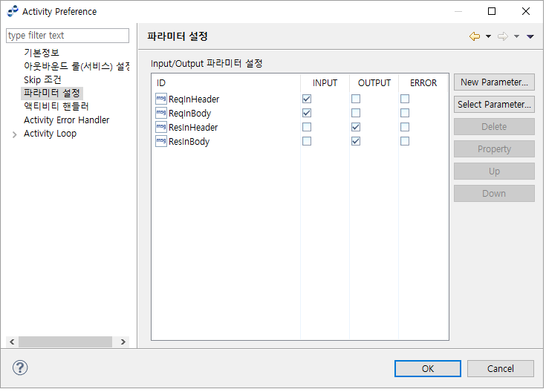Click the tree scrollbar right arrow
546x392 pixels.
123,342
